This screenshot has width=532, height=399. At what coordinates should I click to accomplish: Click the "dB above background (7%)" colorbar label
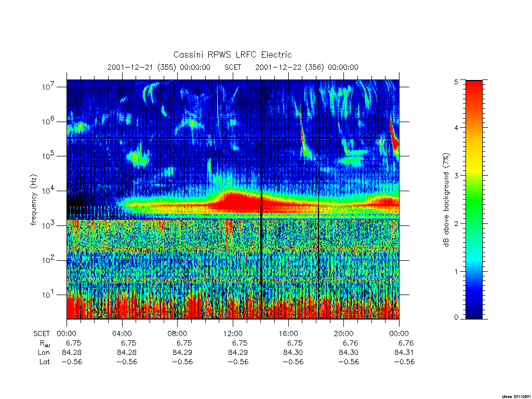(x=446, y=200)
